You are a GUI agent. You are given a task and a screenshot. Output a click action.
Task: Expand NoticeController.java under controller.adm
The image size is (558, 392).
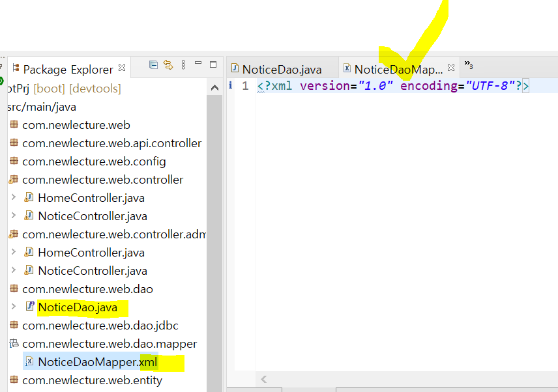click(14, 270)
